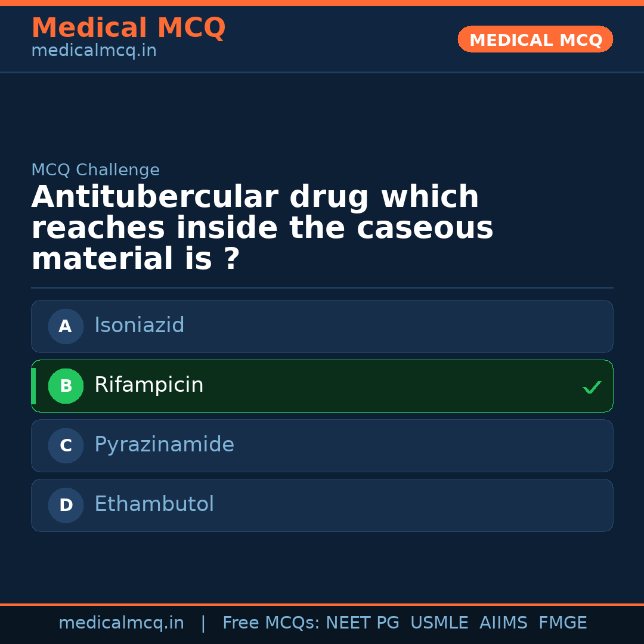Click the green accent bar on option B
The width and height of the screenshot is (644, 644).
coord(33,386)
